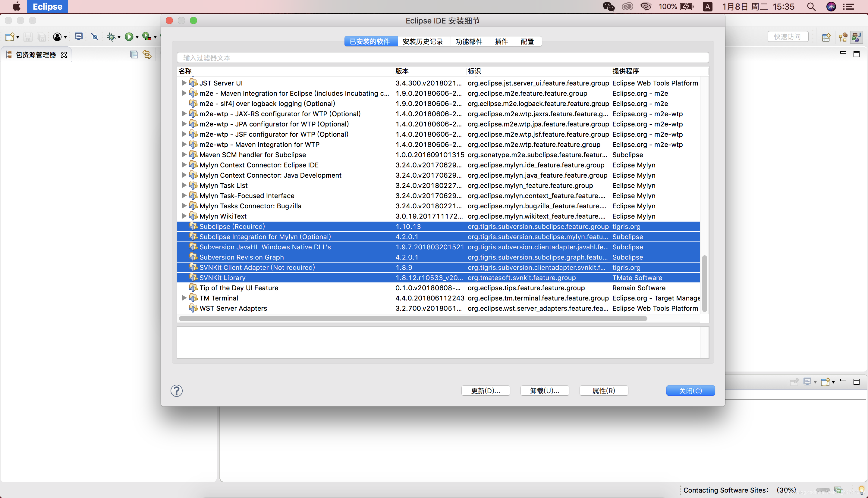Expand Mylyn Tasks Connector: Bugzilla row

pyautogui.click(x=184, y=206)
